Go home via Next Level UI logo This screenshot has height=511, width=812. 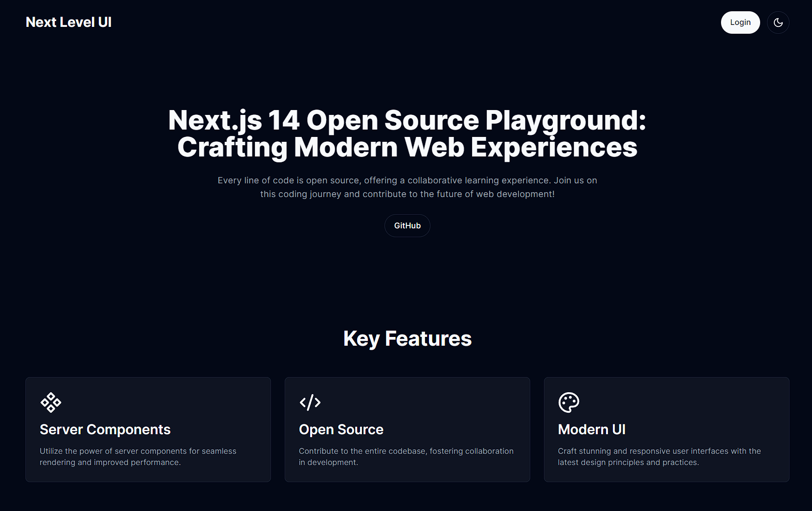[x=68, y=22]
